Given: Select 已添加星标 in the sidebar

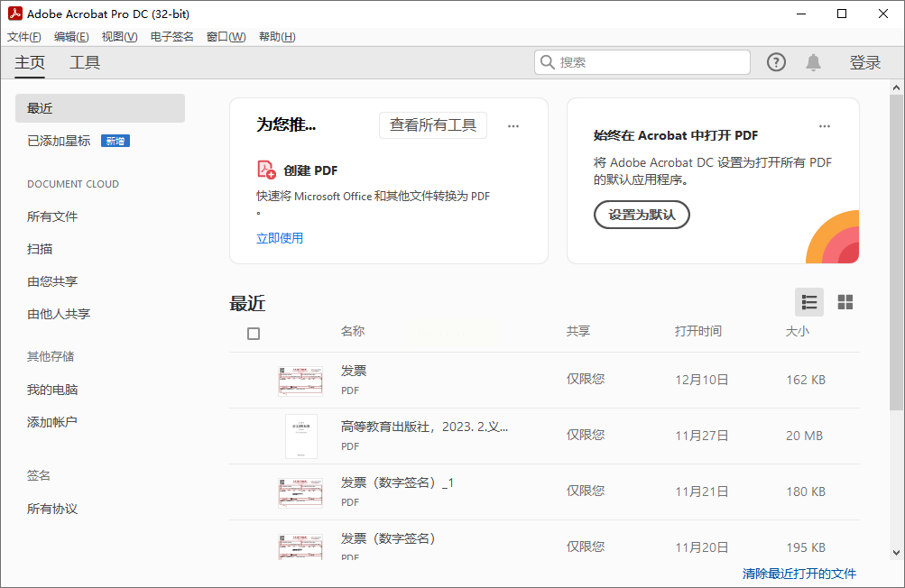Looking at the screenshot, I should tap(59, 141).
